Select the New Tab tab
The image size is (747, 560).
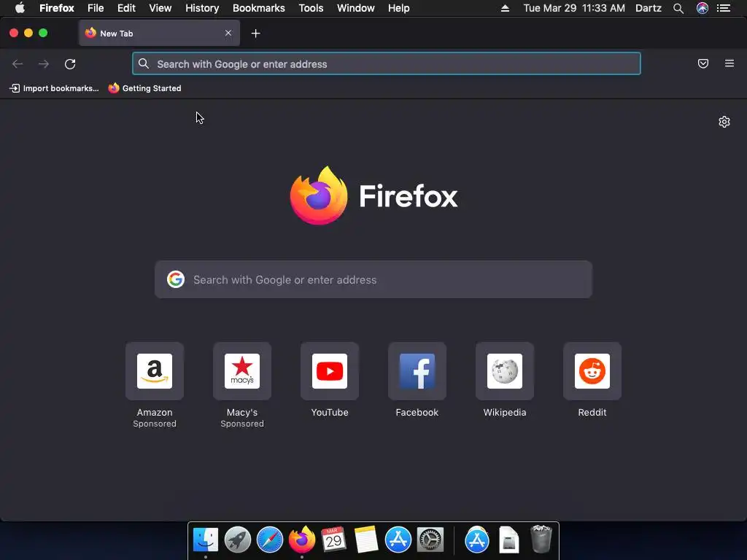click(159, 33)
